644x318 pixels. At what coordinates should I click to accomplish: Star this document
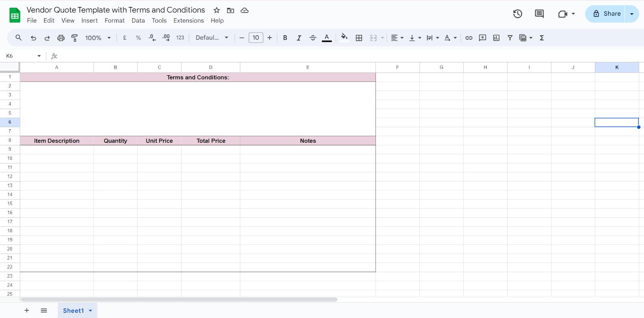(x=217, y=10)
